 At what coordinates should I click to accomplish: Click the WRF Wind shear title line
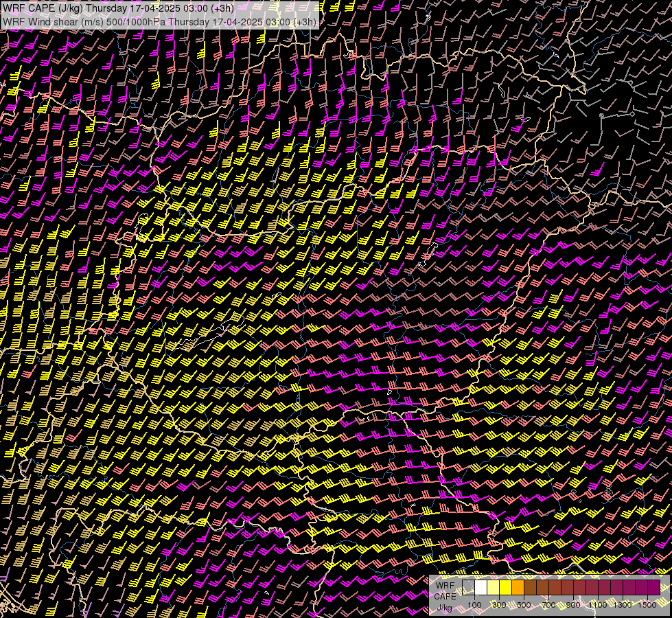[160, 22]
